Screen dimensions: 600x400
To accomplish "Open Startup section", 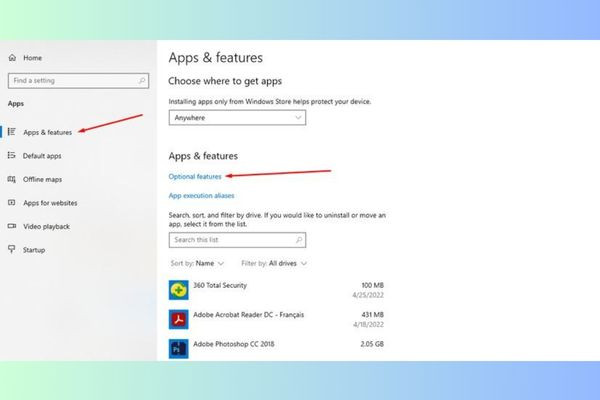I will pyautogui.click(x=34, y=250).
